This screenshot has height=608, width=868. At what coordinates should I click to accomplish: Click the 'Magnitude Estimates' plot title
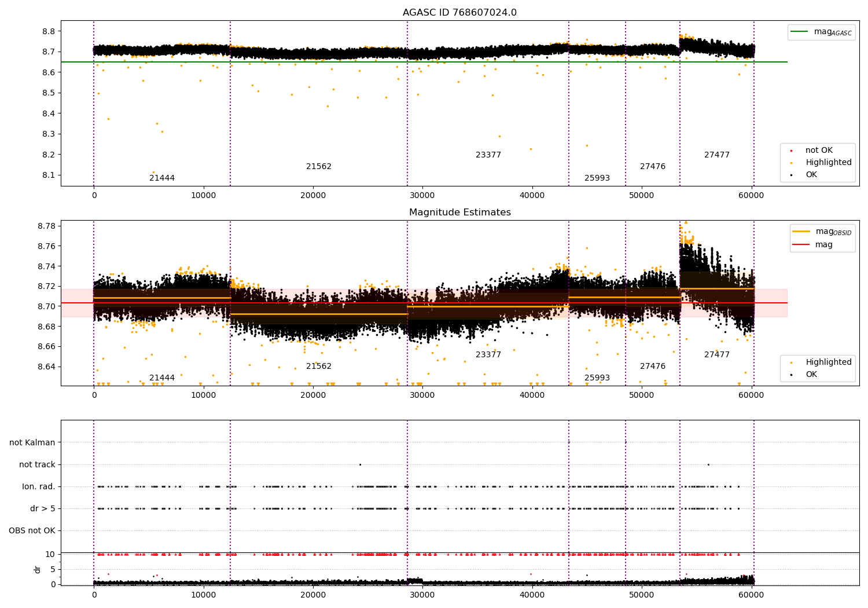[x=459, y=213]
